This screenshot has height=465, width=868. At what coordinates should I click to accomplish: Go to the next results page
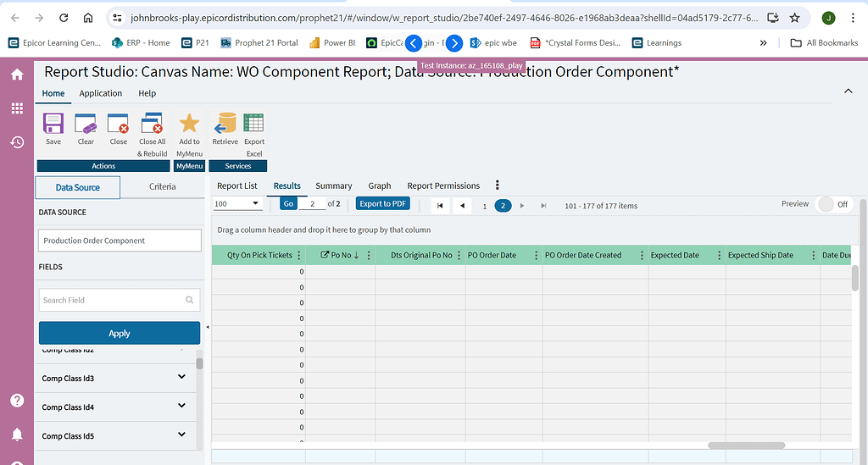(x=521, y=206)
